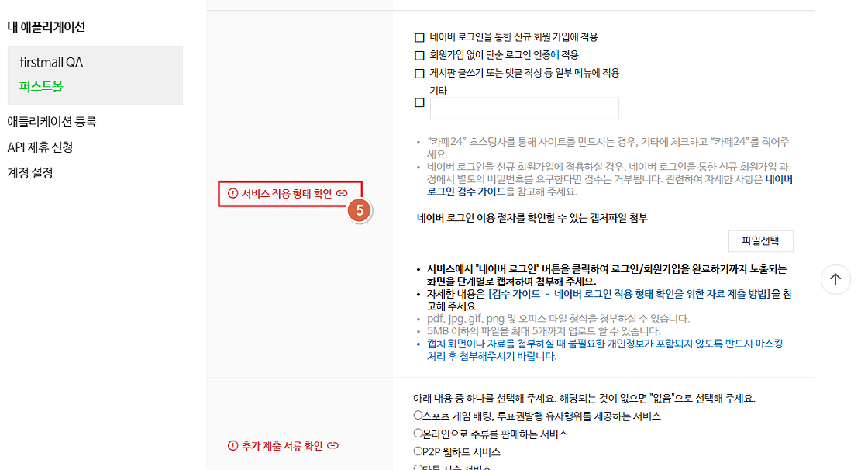The width and height of the screenshot is (868, 470).
Task: Click the warning icon before 추가 제출 서류 확인
Action: [233, 446]
